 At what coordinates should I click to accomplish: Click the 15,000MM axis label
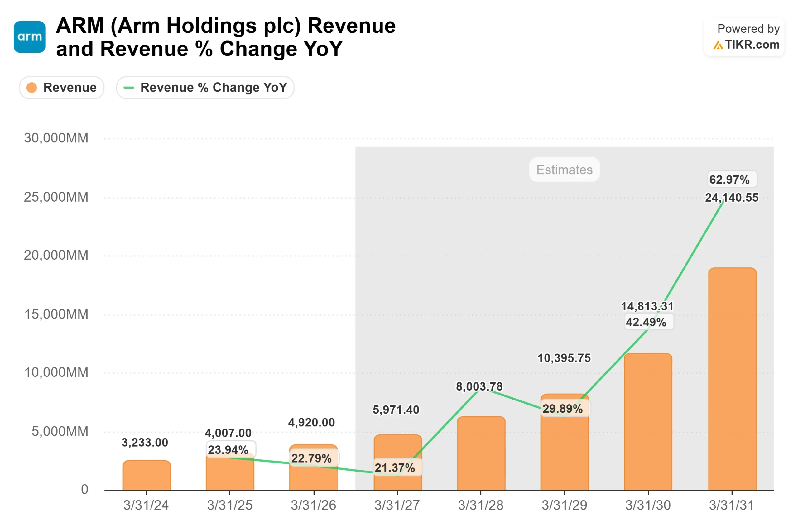coord(56,314)
